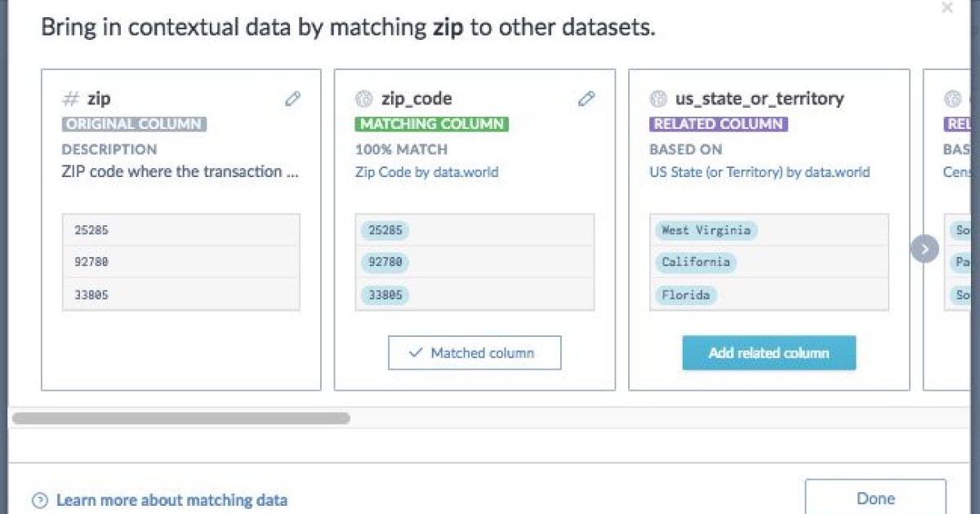Select the Florida value chip in us_state_or_territory
This screenshot has width=980, height=514.
pyautogui.click(x=688, y=295)
